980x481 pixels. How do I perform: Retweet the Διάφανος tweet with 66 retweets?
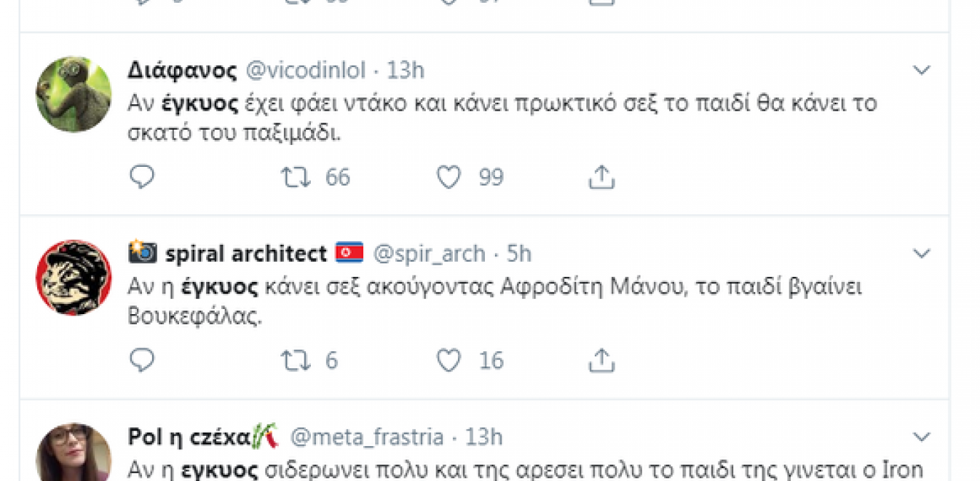(296, 177)
